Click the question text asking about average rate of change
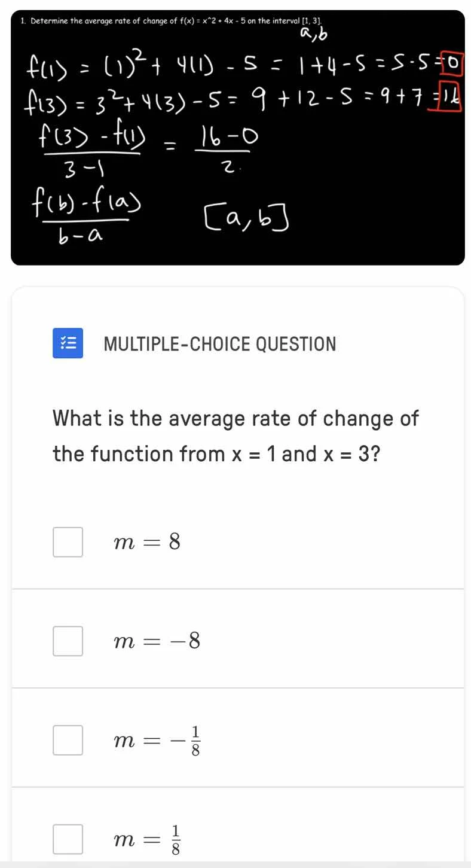This screenshot has height=868, width=471. (x=235, y=435)
